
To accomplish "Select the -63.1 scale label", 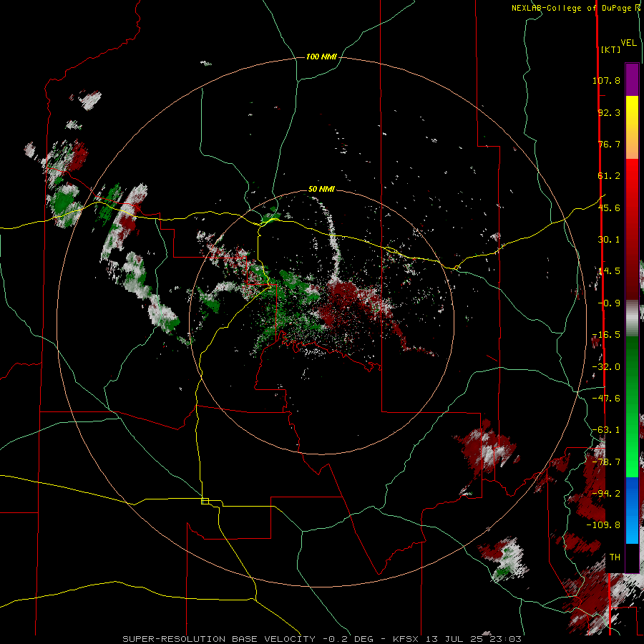I will 606,430.
